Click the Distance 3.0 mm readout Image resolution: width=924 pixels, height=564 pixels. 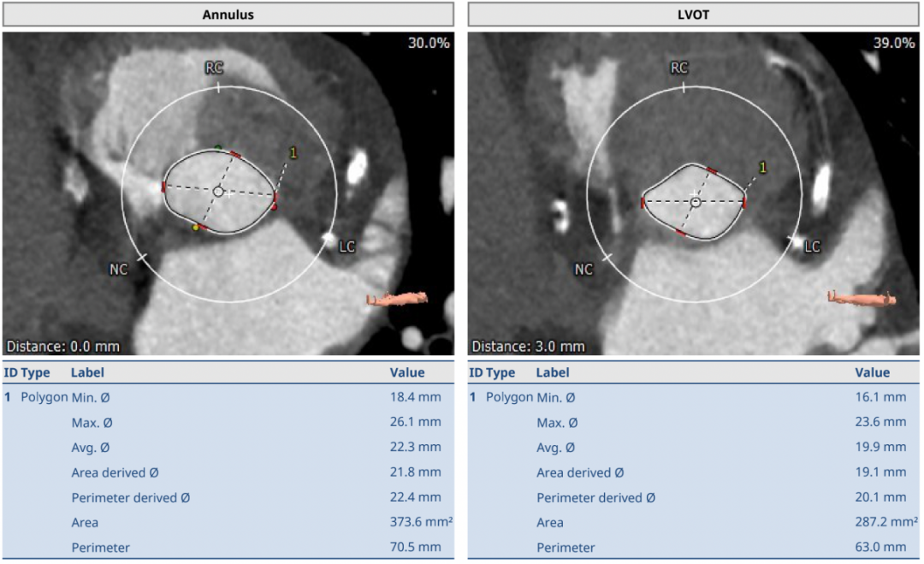click(x=529, y=347)
